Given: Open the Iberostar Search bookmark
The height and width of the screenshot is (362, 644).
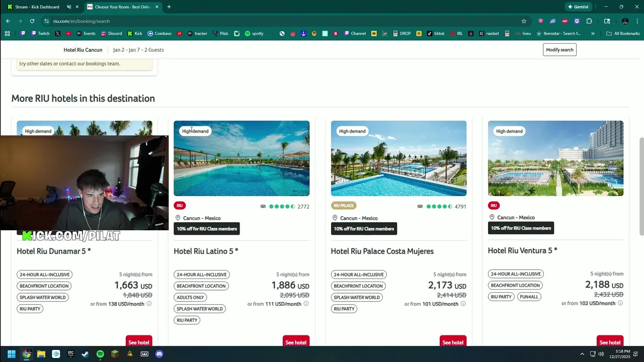Looking at the screenshot, I should coord(558,34).
